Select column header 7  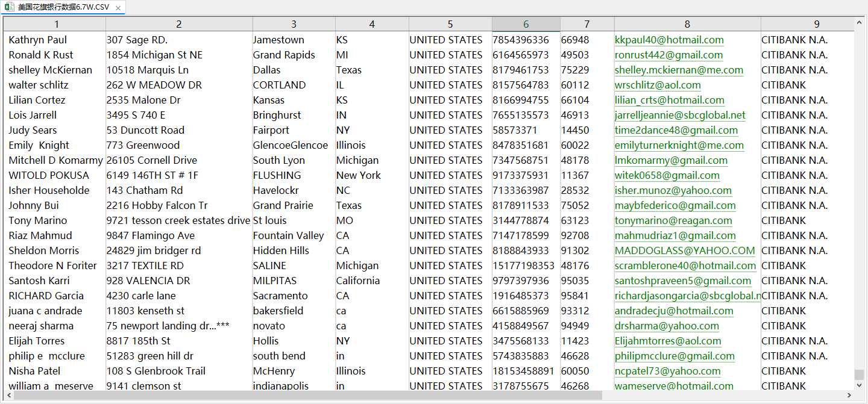587,24
